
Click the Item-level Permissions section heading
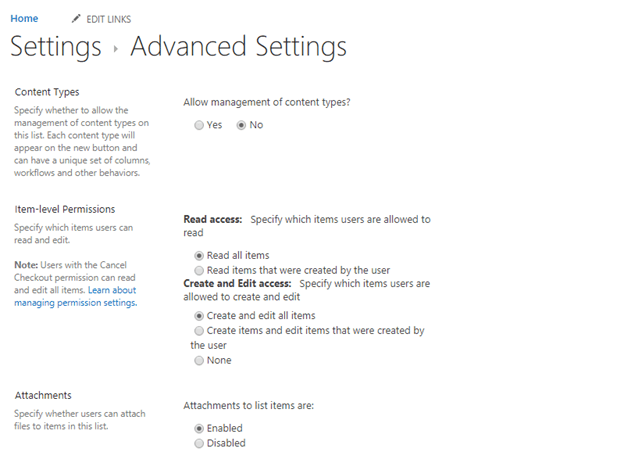click(x=65, y=209)
